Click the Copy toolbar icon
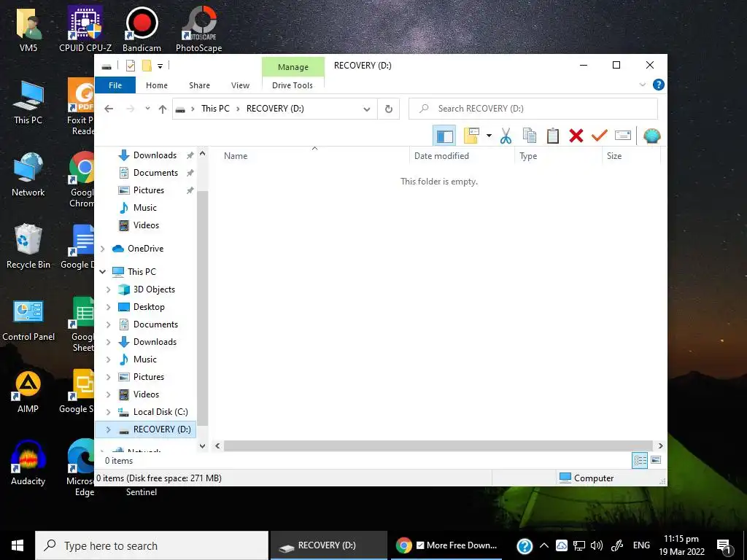This screenshot has height=560, width=747. click(530, 136)
